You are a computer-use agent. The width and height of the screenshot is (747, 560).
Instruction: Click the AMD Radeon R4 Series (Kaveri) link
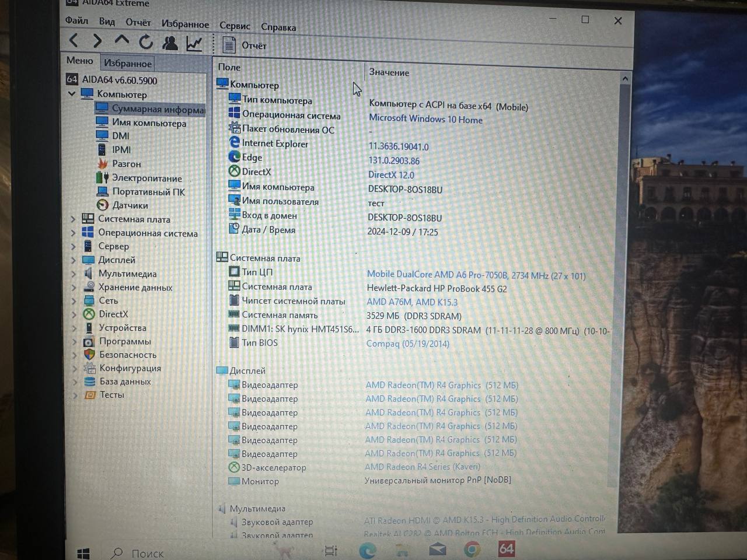pos(423,467)
